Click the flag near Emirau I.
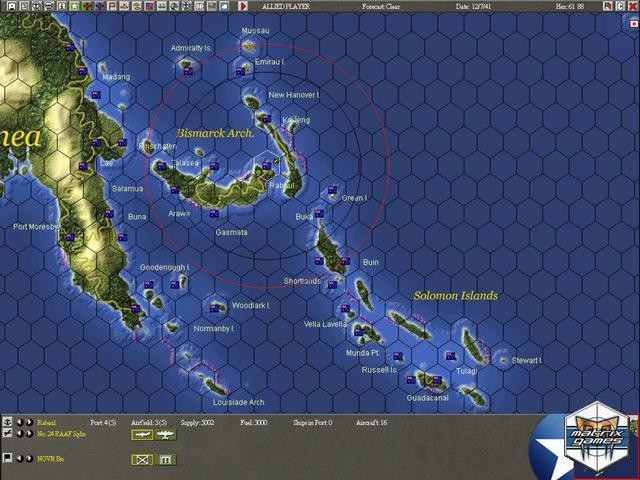The image size is (640, 480). pyautogui.click(x=240, y=71)
